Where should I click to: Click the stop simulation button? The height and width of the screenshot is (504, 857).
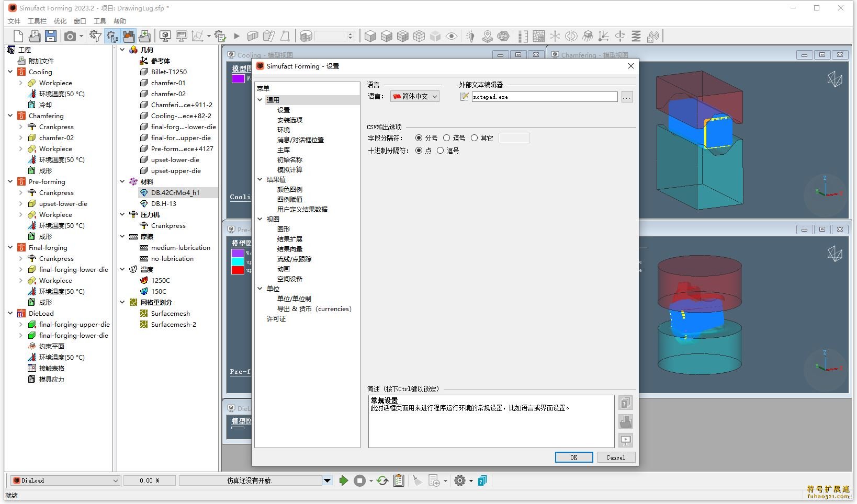(359, 480)
